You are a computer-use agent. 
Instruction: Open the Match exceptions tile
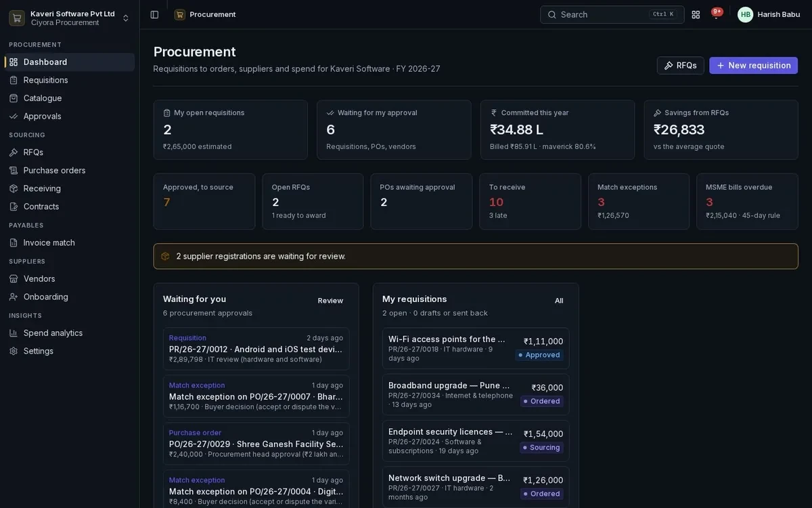[x=639, y=202]
